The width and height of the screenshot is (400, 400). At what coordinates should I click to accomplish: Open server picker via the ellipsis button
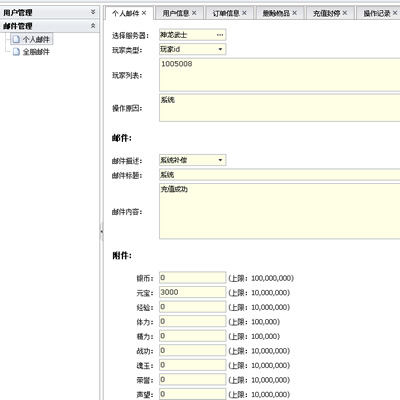click(220, 35)
